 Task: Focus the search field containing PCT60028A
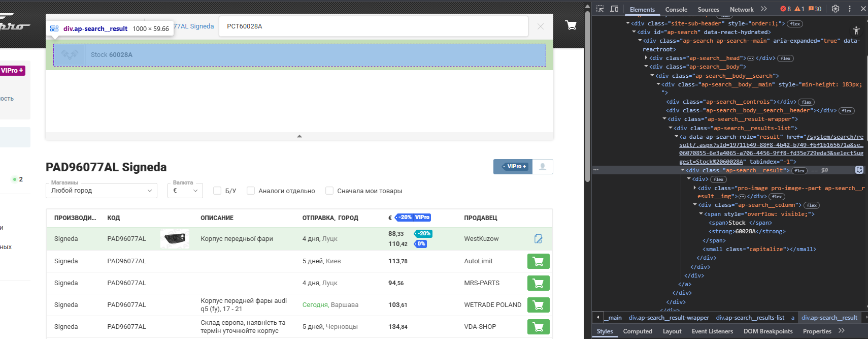pos(374,26)
